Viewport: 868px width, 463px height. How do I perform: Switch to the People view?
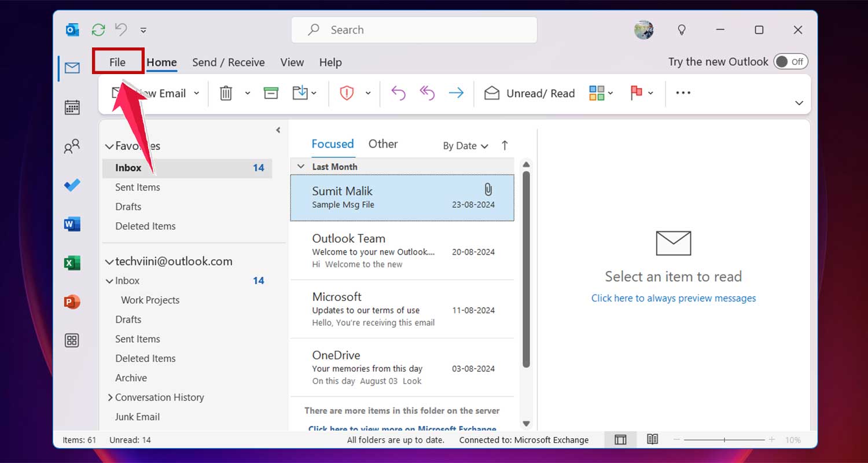pos(72,146)
